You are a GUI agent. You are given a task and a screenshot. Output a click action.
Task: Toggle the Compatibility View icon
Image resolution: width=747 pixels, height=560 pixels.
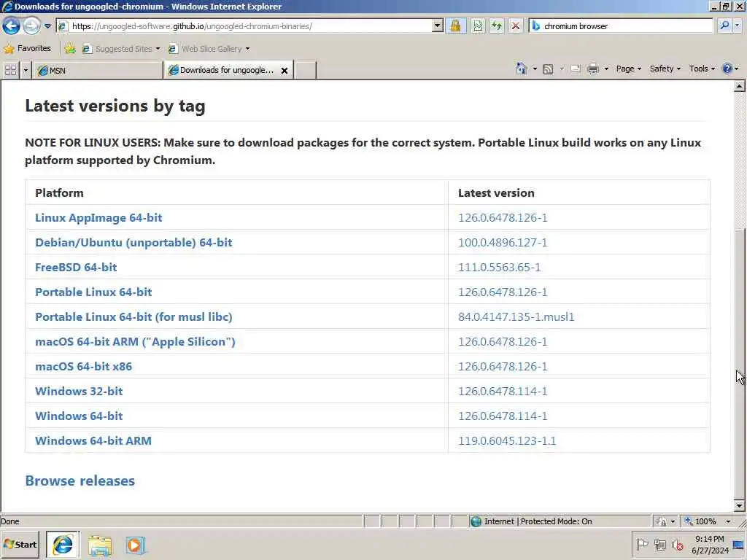point(477,26)
